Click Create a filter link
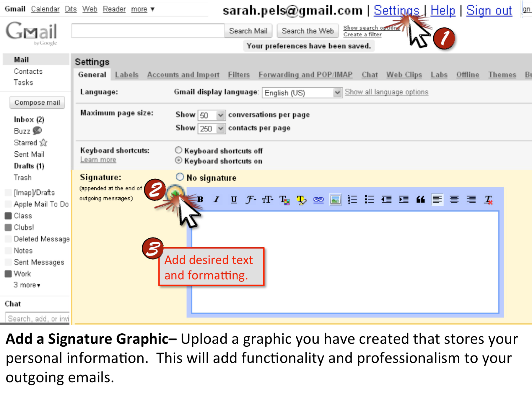The image size is (532, 398). tap(362, 35)
